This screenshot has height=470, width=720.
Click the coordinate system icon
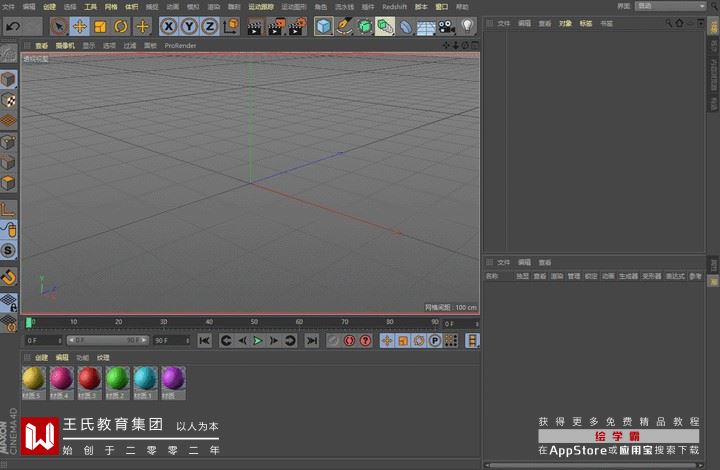pos(230,26)
